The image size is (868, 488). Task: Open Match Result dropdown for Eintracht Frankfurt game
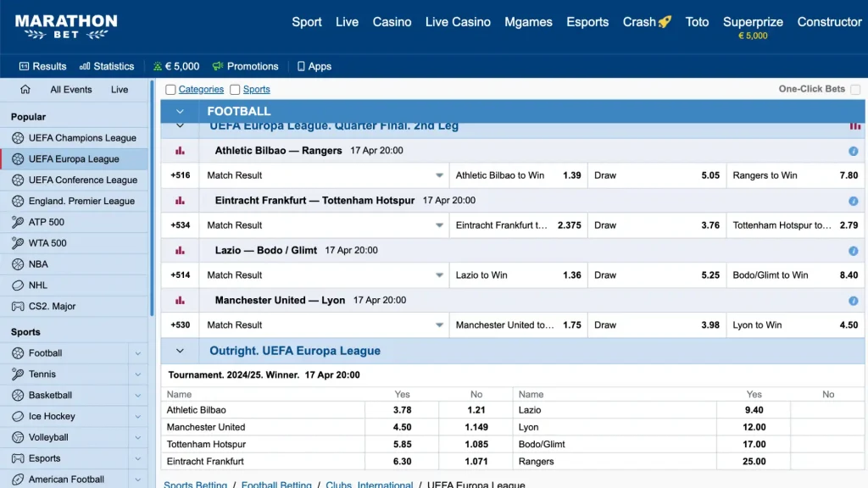point(439,225)
